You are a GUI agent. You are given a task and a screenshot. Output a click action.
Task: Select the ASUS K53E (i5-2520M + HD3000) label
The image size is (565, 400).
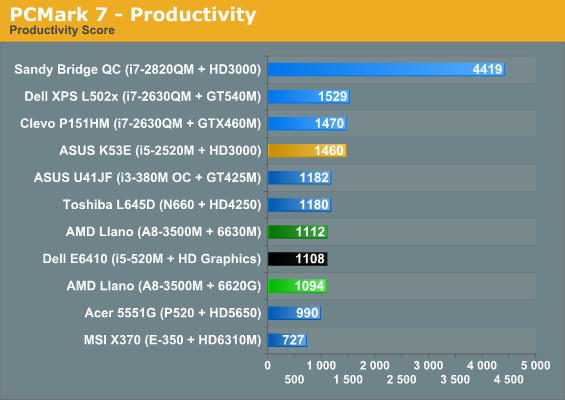tap(160, 151)
